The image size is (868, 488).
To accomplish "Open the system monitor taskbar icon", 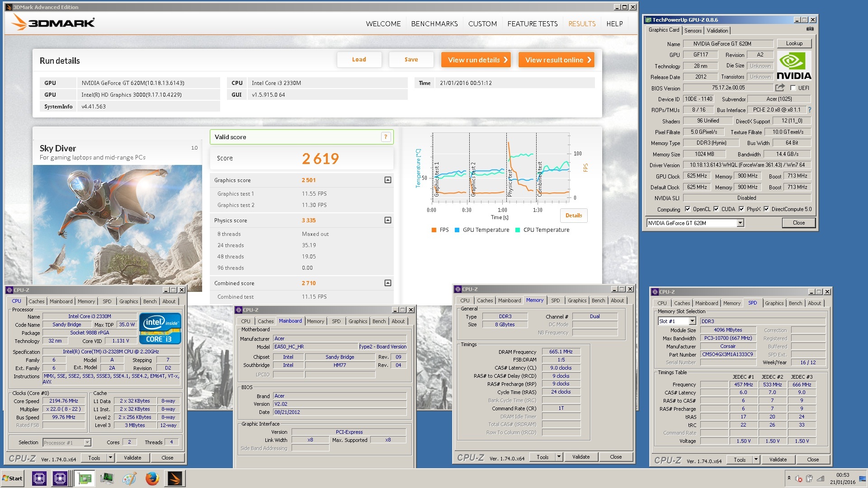I will [x=107, y=479].
